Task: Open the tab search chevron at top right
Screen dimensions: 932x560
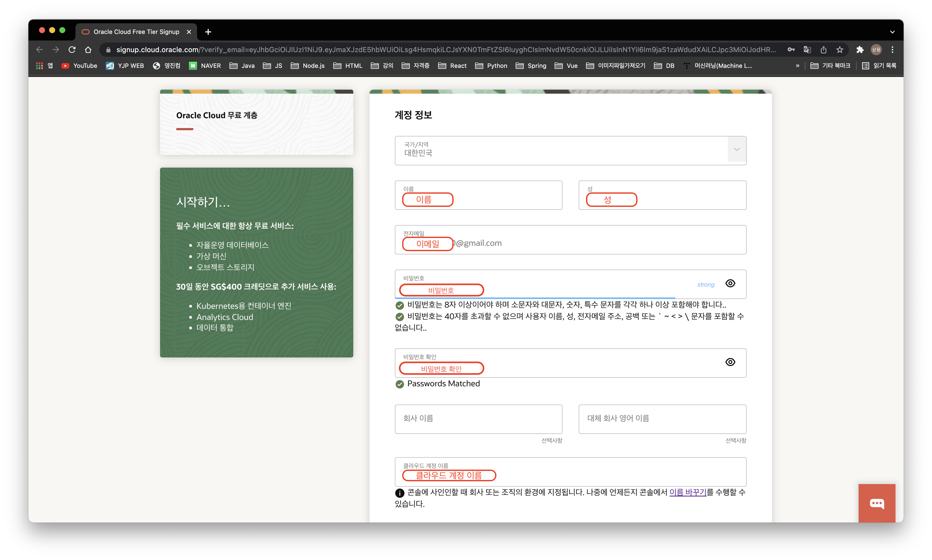Action: (892, 32)
